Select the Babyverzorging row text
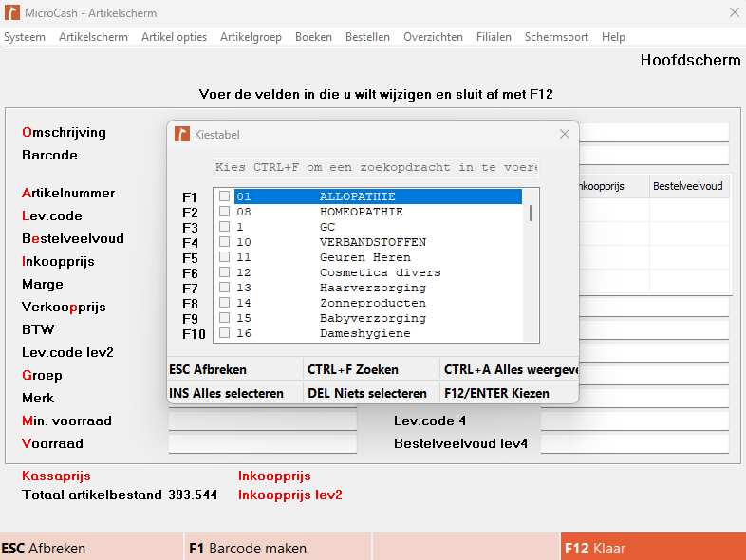Image resolution: width=746 pixels, height=560 pixels. (x=372, y=318)
